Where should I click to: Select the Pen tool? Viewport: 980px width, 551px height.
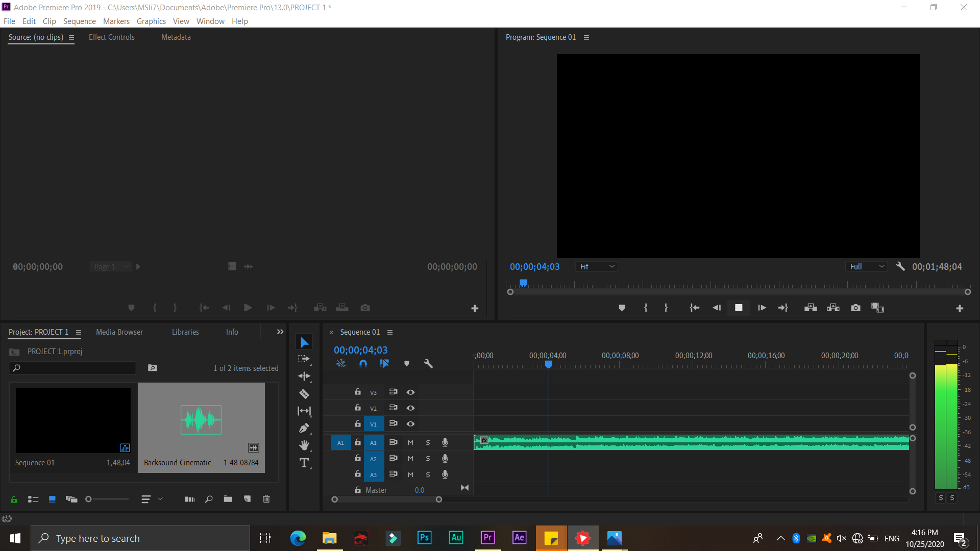click(x=304, y=429)
